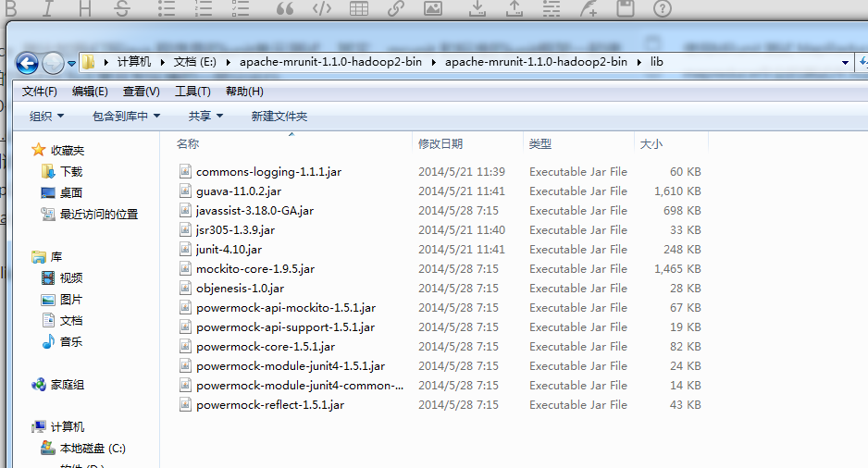Open 图片 library
The width and height of the screenshot is (868, 468).
[x=71, y=300]
